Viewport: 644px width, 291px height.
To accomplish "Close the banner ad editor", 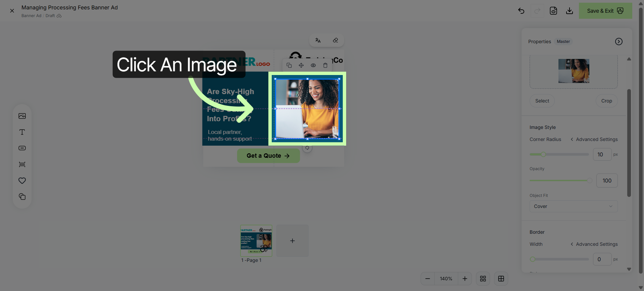I will pos(12,11).
